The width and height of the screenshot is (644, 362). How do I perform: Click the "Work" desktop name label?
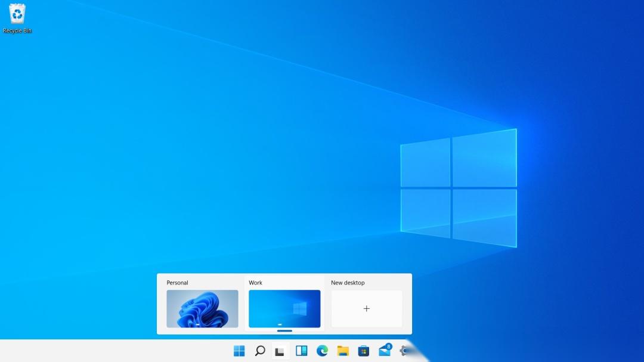(x=255, y=283)
